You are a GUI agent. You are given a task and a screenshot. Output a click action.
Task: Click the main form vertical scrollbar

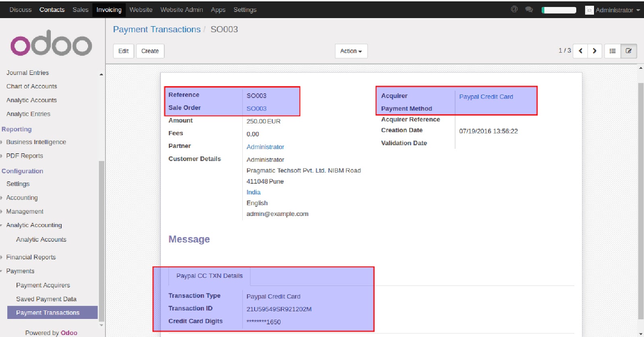(x=641, y=201)
